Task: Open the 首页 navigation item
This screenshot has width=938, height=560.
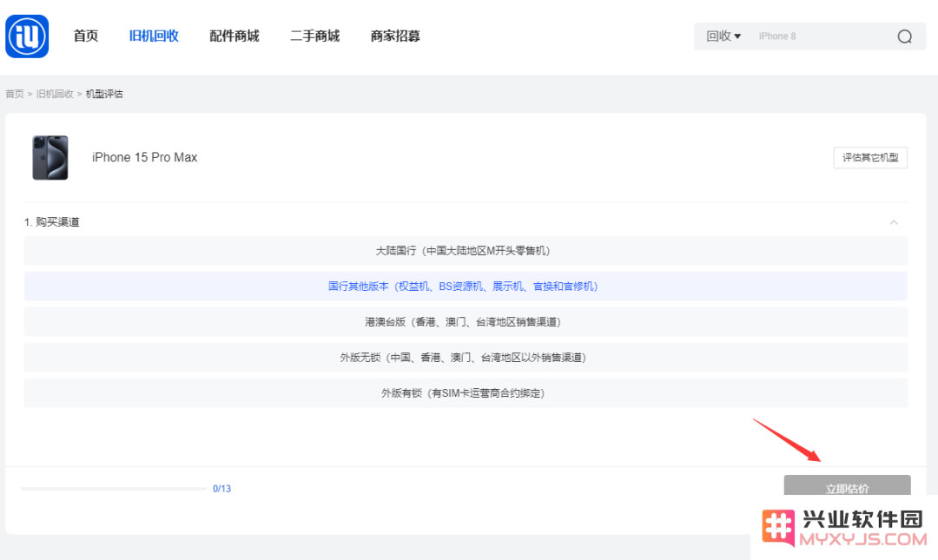Action: click(x=85, y=36)
